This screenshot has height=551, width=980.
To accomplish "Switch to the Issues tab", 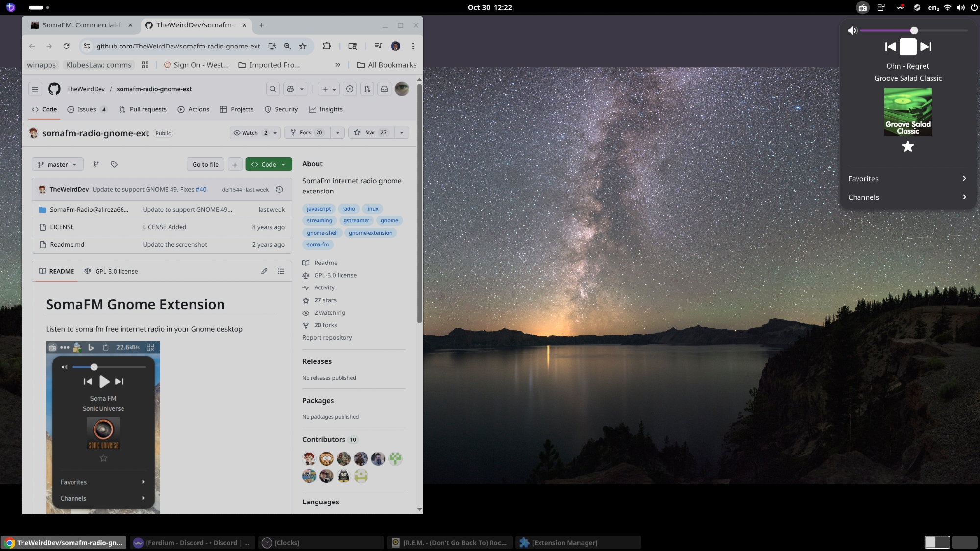I will pyautogui.click(x=87, y=109).
